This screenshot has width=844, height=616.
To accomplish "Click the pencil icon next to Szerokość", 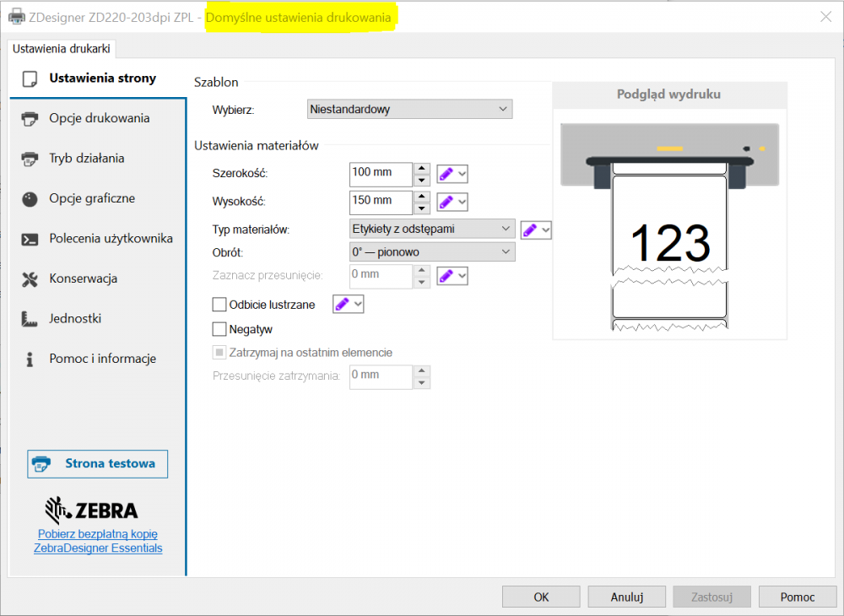I will 446,174.
